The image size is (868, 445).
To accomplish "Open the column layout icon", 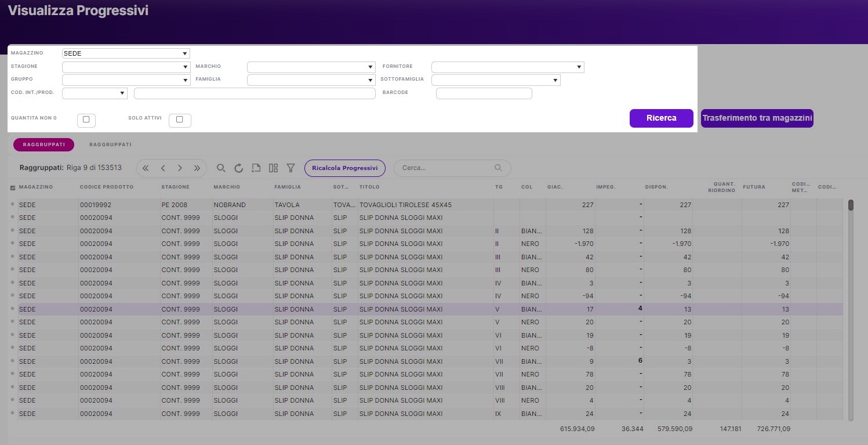I will (273, 168).
